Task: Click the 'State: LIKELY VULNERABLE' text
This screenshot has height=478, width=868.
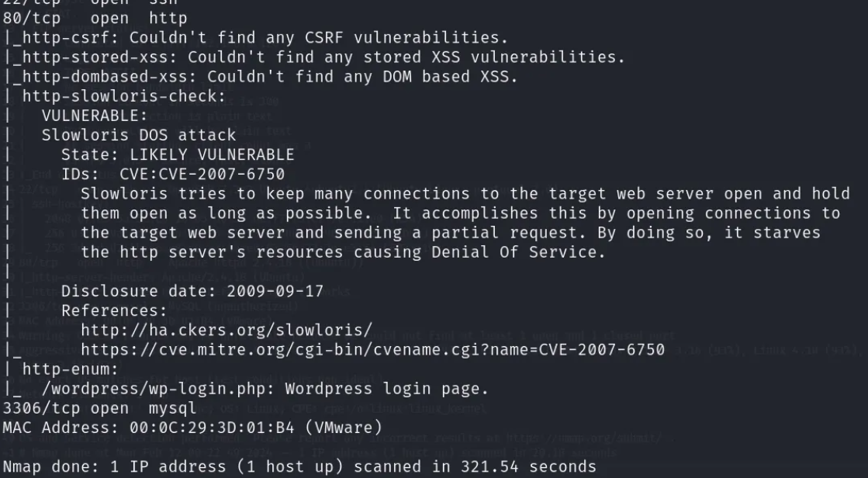Action: [x=178, y=154]
